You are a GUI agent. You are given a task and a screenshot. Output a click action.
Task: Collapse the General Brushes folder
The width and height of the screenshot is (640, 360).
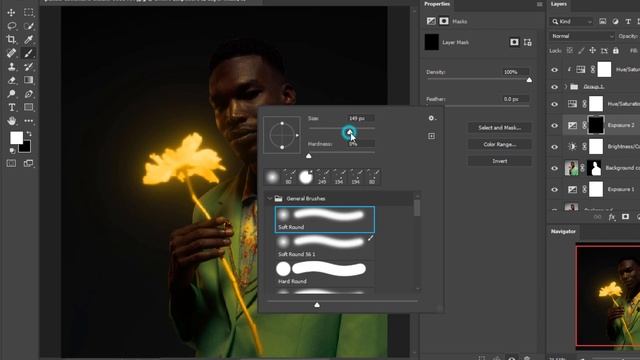coord(269,198)
